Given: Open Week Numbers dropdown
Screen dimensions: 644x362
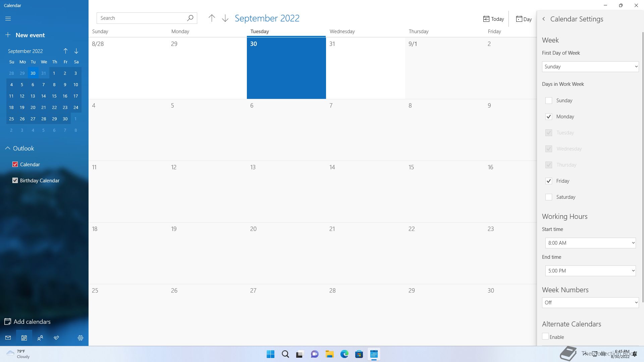Looking at the screenshot, I should pos(590,303).
